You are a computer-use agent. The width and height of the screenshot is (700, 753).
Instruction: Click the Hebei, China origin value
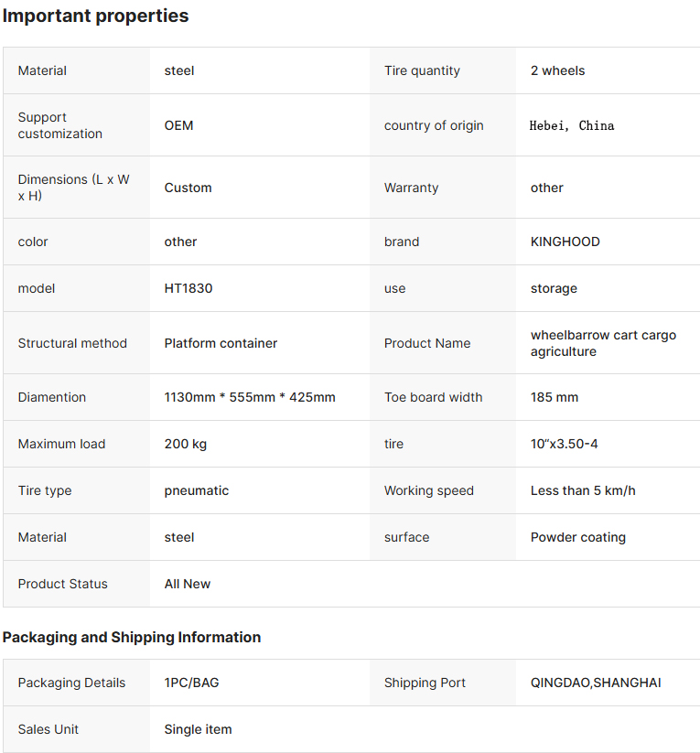pyautogui.click(x=572, y=125)
